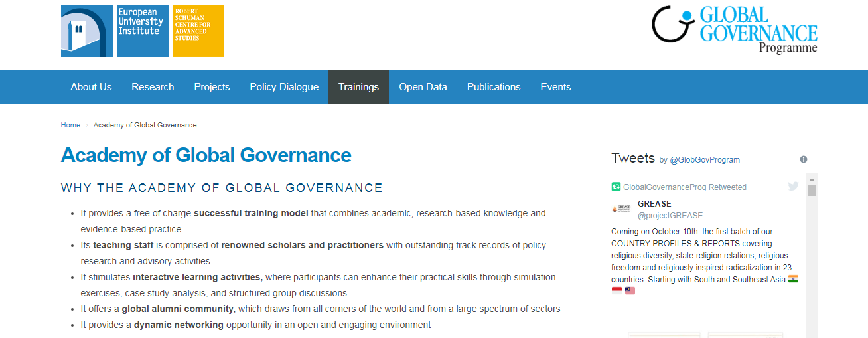This screenshot has width=868, height=338.
Task: Open the Publications menu
Action: click(494, 87)
